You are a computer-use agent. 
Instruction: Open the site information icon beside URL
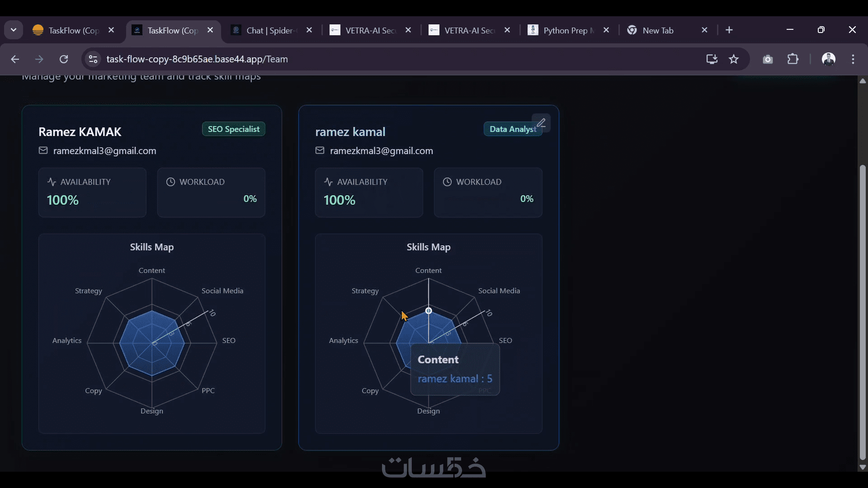tap(93, 59)
